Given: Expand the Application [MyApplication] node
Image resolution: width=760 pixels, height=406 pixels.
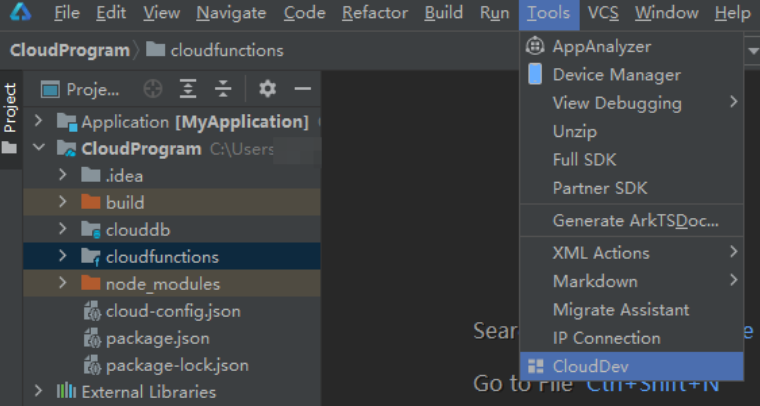Looking at the screenshot, I should [x=38, y=121].
